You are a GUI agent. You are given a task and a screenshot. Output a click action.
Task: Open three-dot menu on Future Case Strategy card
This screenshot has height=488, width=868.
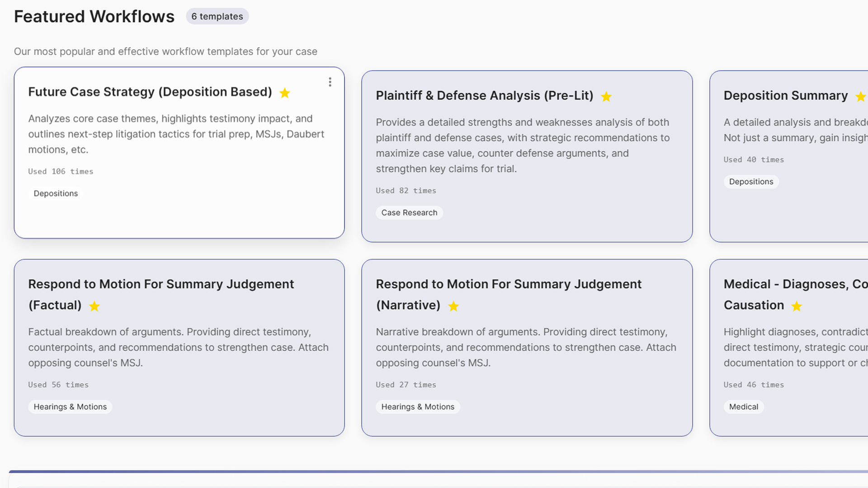tap(330, 82)
